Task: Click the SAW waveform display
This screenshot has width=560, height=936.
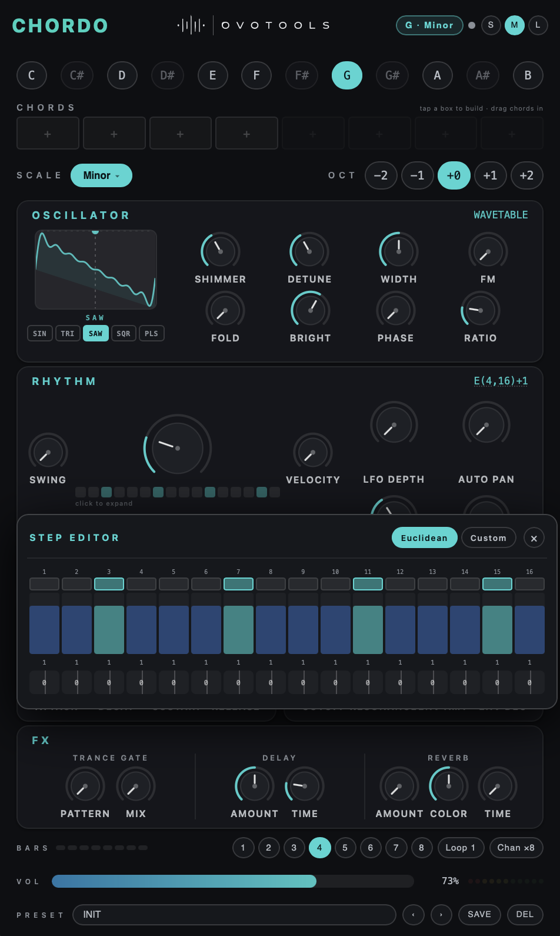Action: pyautogui.click(x=96, y=270)
